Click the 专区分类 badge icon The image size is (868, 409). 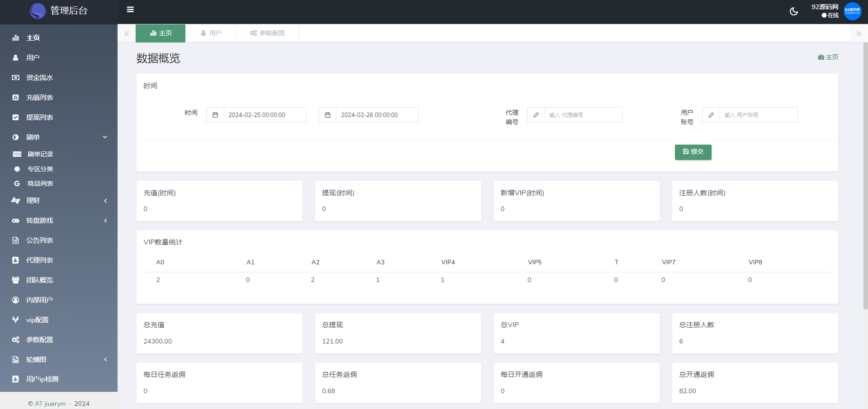[x=17, y=169]
